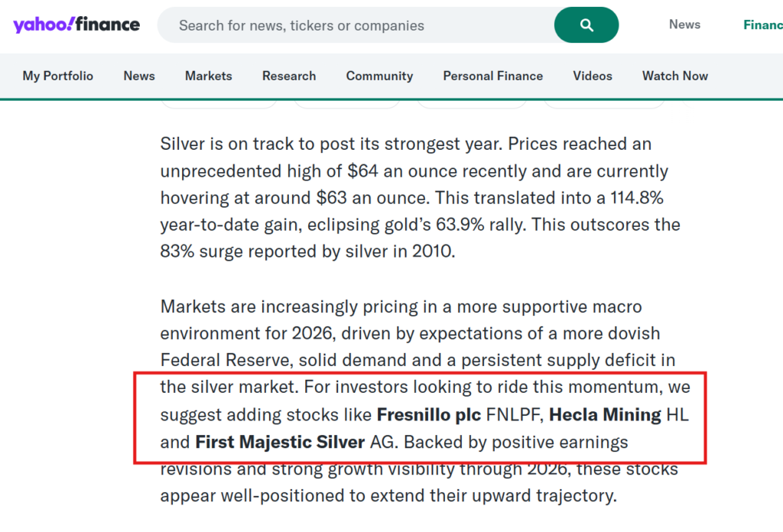Go to the Community section
The height and width of the screenshot is (532, 783).
pyautogui.click(x=379, y=76)
